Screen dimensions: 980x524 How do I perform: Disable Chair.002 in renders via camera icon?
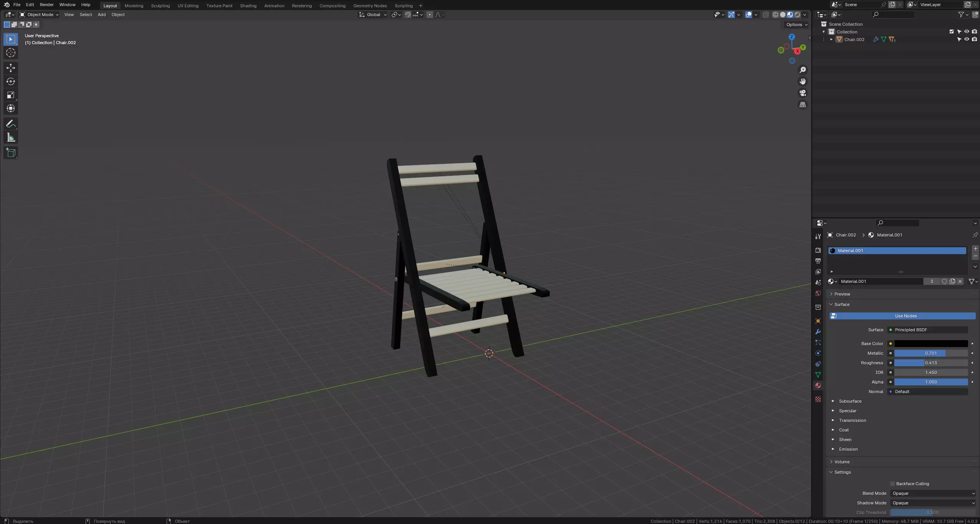pyautogui.click(x=974, y=39)
